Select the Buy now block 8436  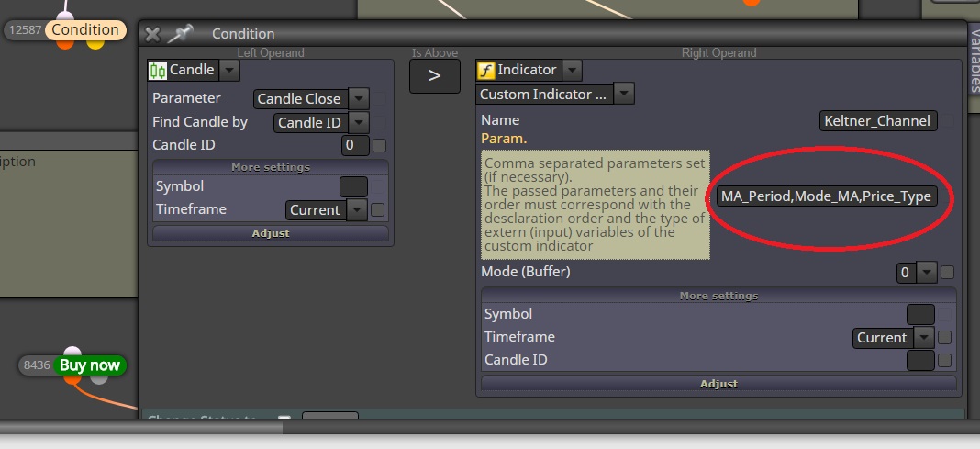coord(89,365)
